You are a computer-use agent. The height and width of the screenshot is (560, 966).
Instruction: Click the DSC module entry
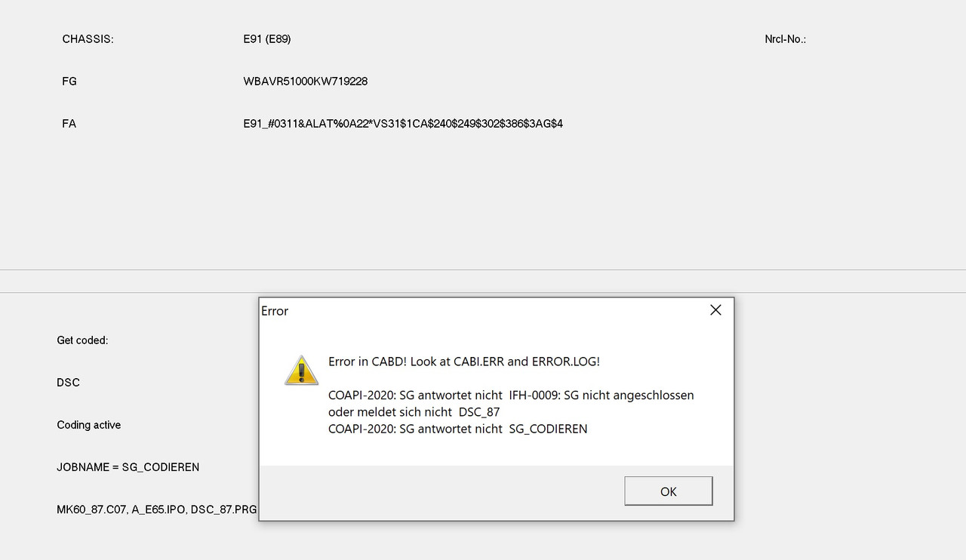(68, 383)
